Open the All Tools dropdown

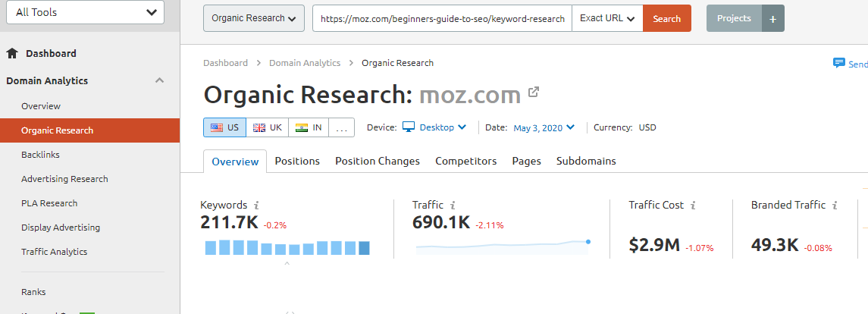(x=85, y=12)
